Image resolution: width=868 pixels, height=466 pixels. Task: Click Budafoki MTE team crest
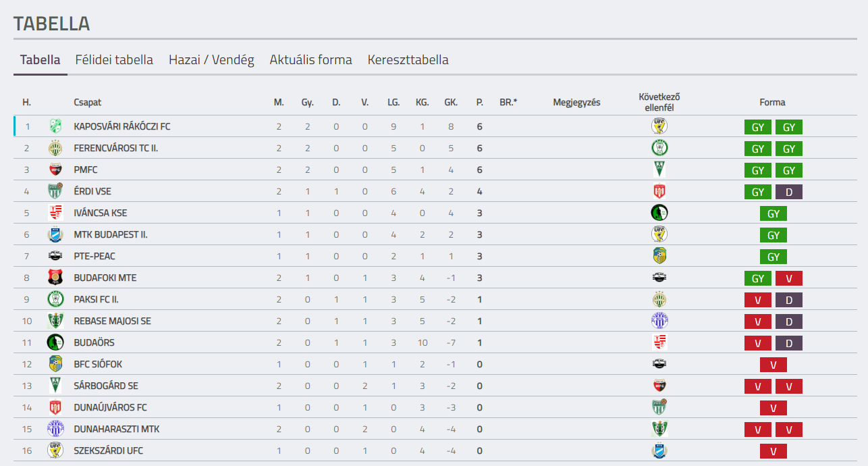(x=55, y=278)
